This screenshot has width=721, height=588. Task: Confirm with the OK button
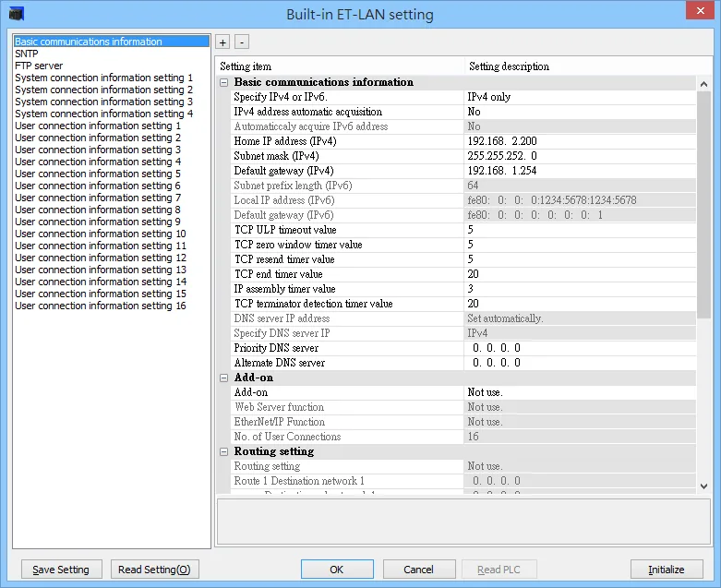(337, 570)
